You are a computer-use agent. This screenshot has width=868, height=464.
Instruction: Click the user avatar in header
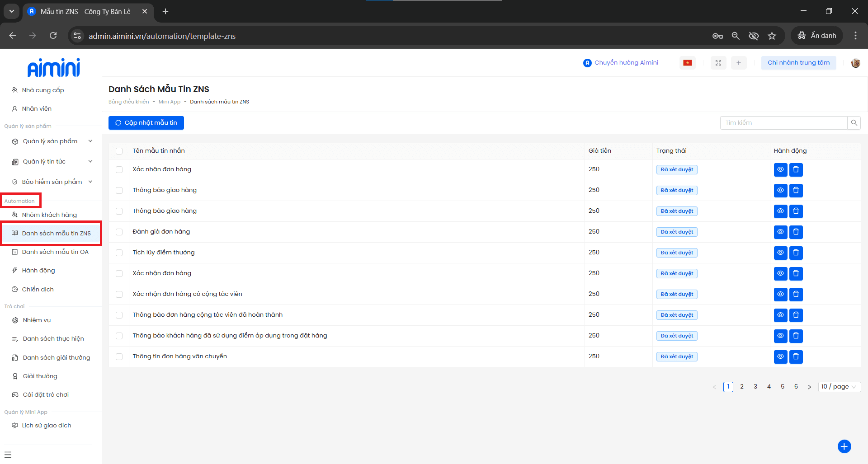(855, 63)
